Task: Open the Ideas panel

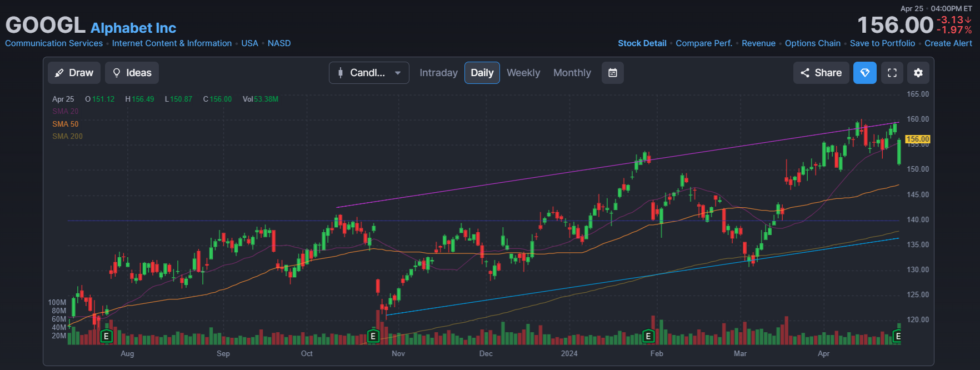Action: [132, 73]
